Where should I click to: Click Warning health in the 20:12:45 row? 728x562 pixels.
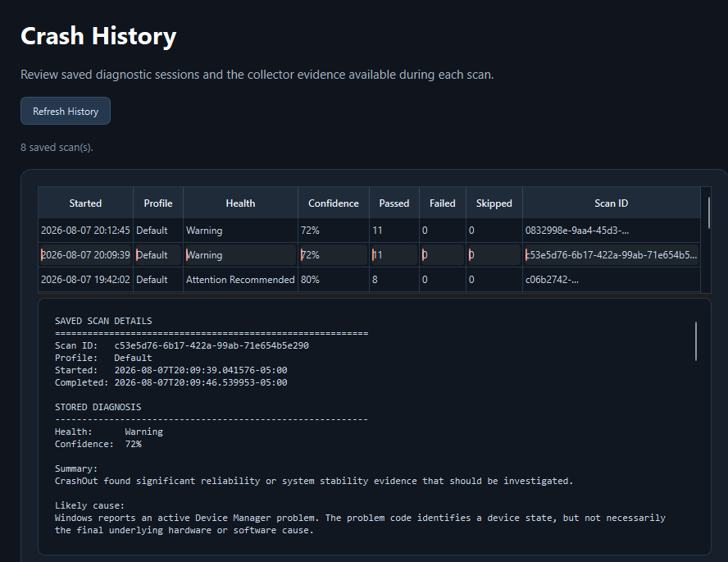click(240, 231)
